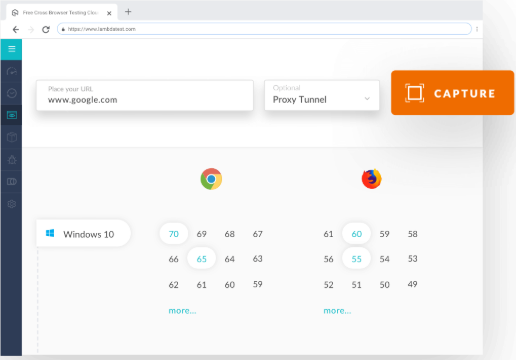Open the bug tracker sidebar icon

coord(12,159)
